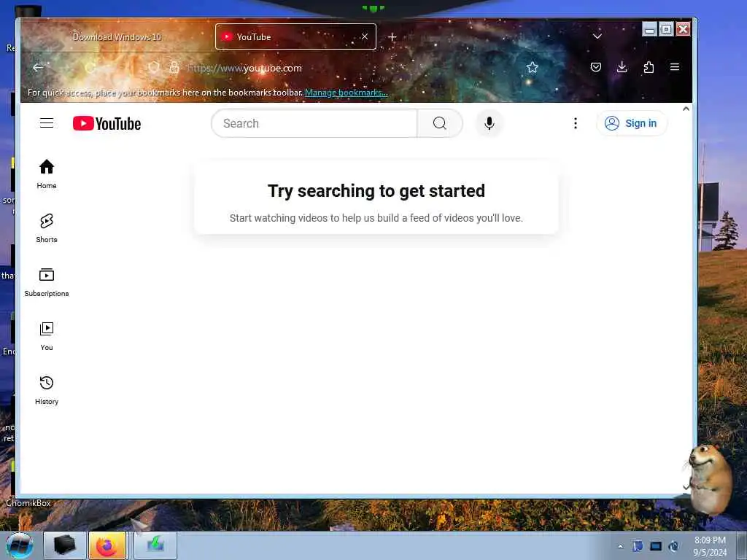Click the browser back arrow
The image size is (747, 560).
(38, 68)
